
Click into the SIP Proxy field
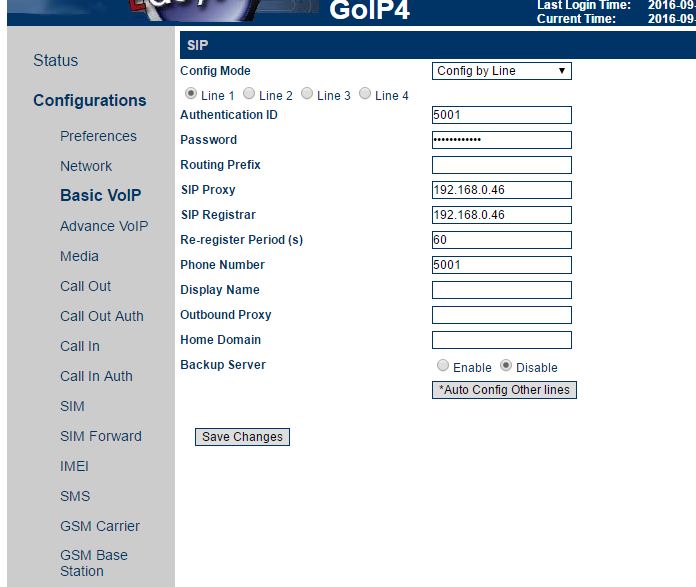[x=502, y=190]
